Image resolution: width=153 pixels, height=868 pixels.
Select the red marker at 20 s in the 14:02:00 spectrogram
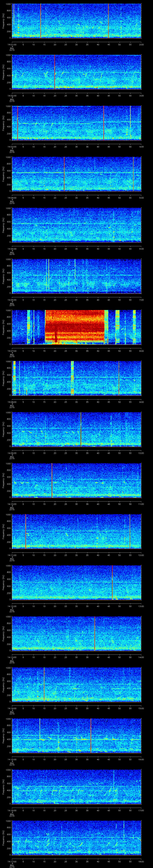click(x=55, y=72)
